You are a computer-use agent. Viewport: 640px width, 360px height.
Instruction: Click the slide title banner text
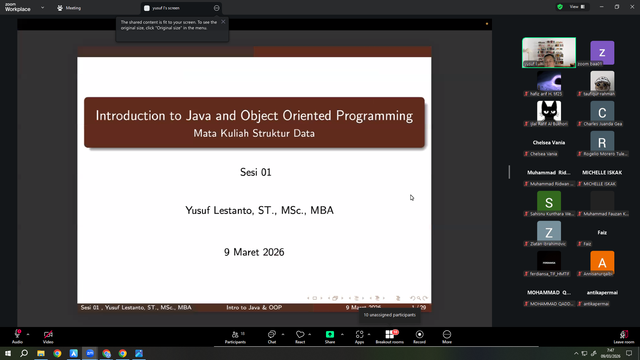254,116
